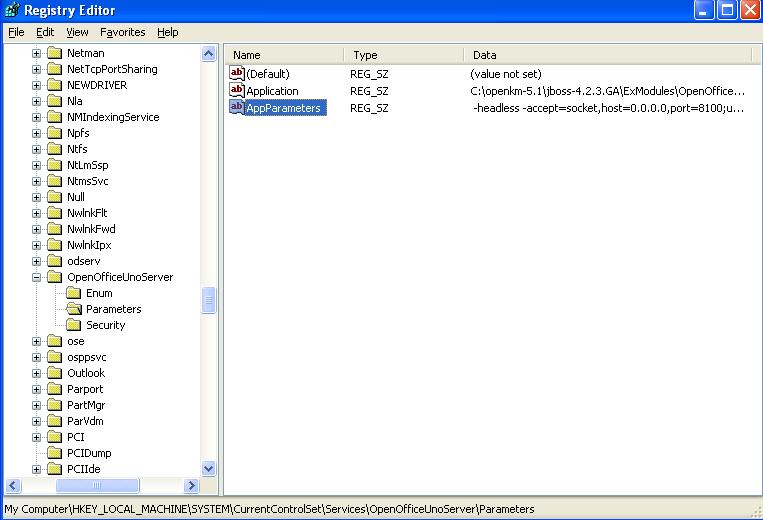Click the ParVdm folder icon
The image size is (763, 520).
(x=54, y=421)
